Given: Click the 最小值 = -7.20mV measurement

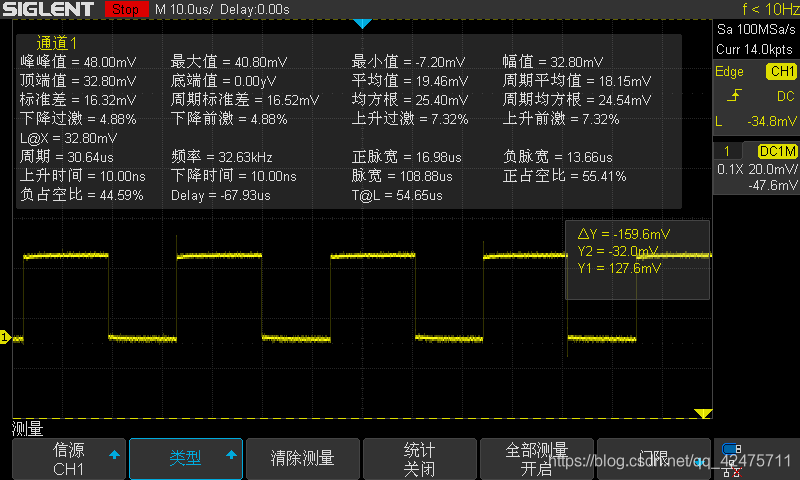Looking at the screenshot, I should (408, 62).
